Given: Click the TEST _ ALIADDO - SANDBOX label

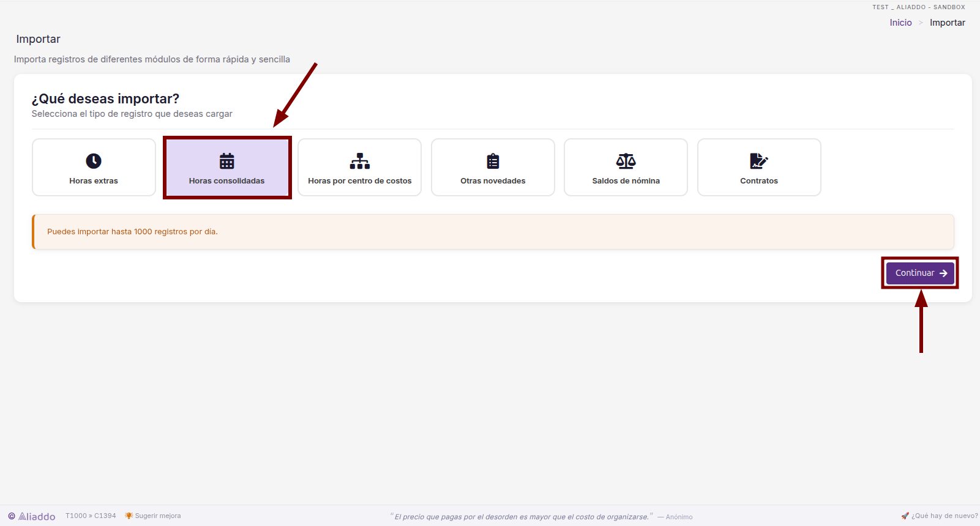Looking at the screenshot, I should point(919,7).
